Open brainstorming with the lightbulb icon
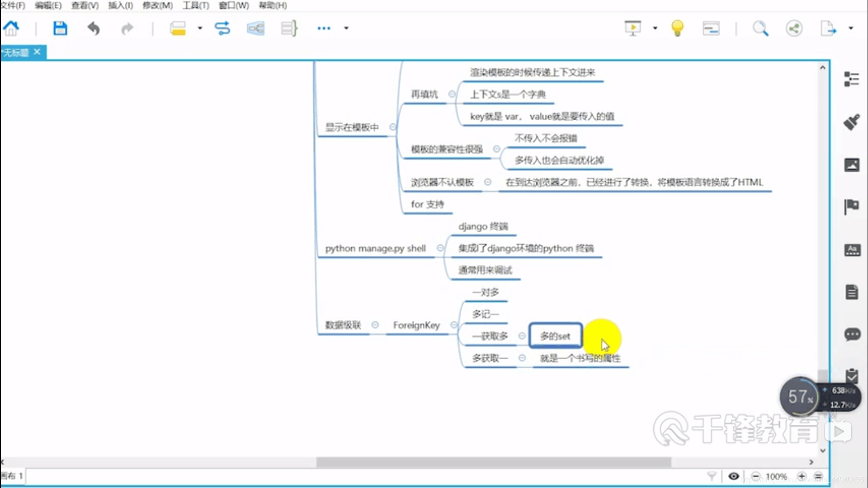The image size is (868, 488). coord(677,28)
